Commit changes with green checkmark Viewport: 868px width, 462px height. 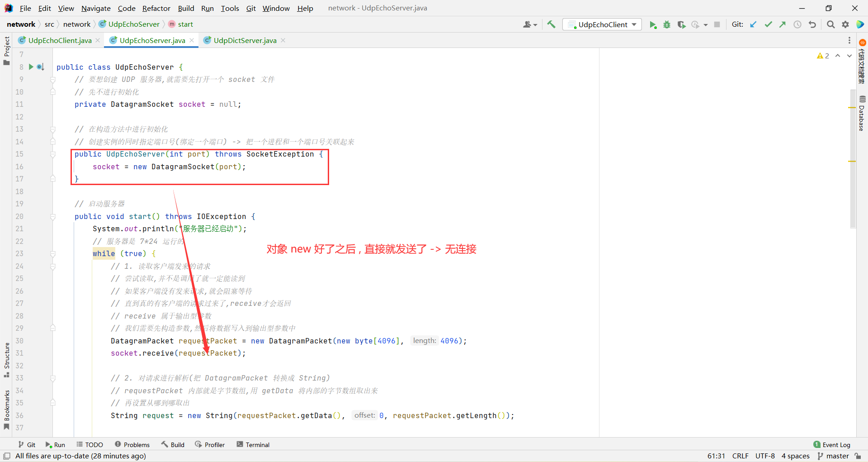click(x=768, y=24)
